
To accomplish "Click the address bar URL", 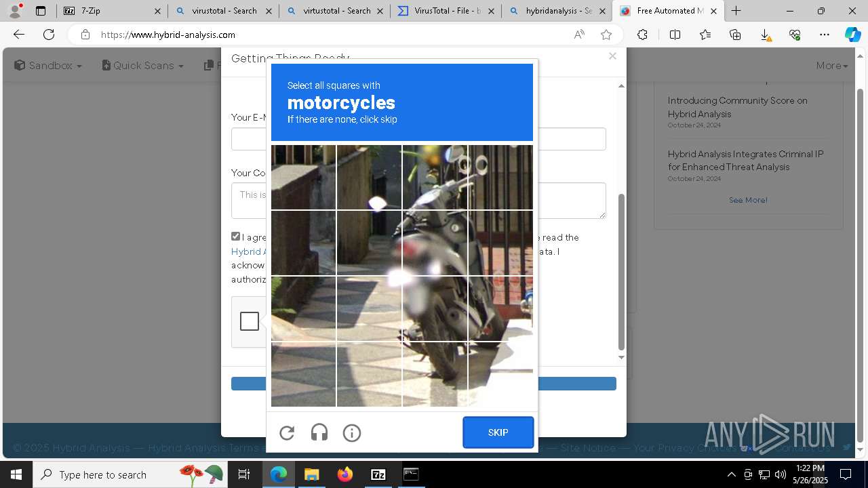I will click(x=168, y=35).
